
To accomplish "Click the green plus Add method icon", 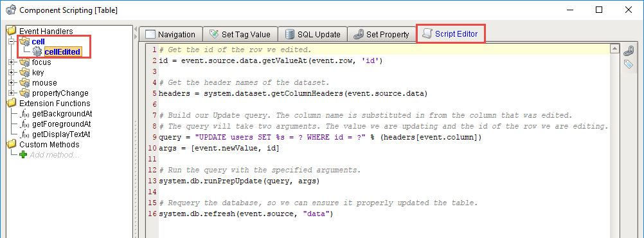I will click(x=23, y=155).
